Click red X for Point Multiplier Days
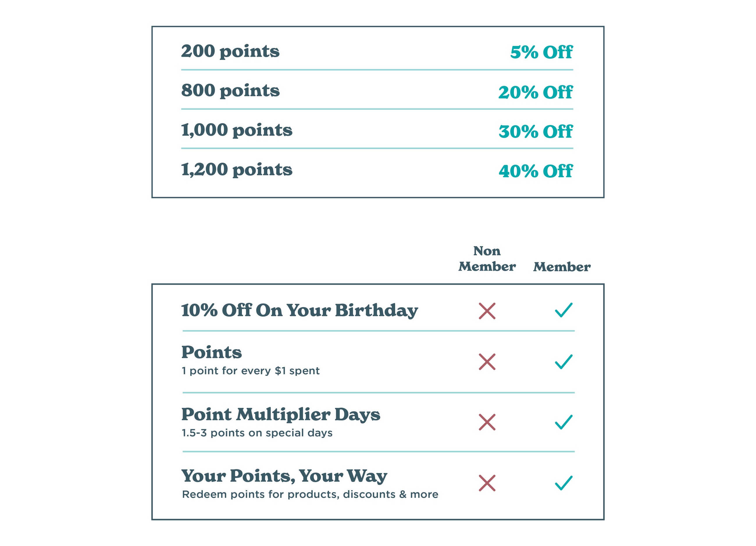The width and height of the screenshot is (756, 546). coord(487,422)
